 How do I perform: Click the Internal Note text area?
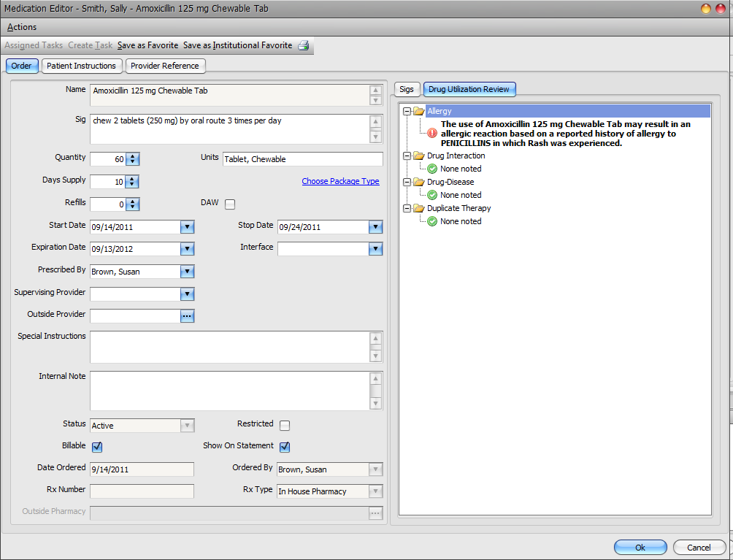229,391
